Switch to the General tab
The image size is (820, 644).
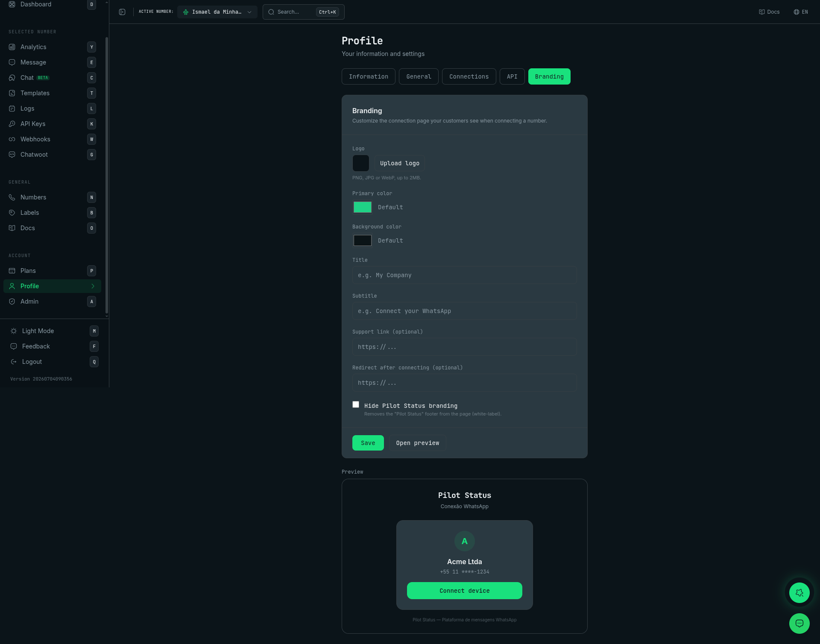419,76
